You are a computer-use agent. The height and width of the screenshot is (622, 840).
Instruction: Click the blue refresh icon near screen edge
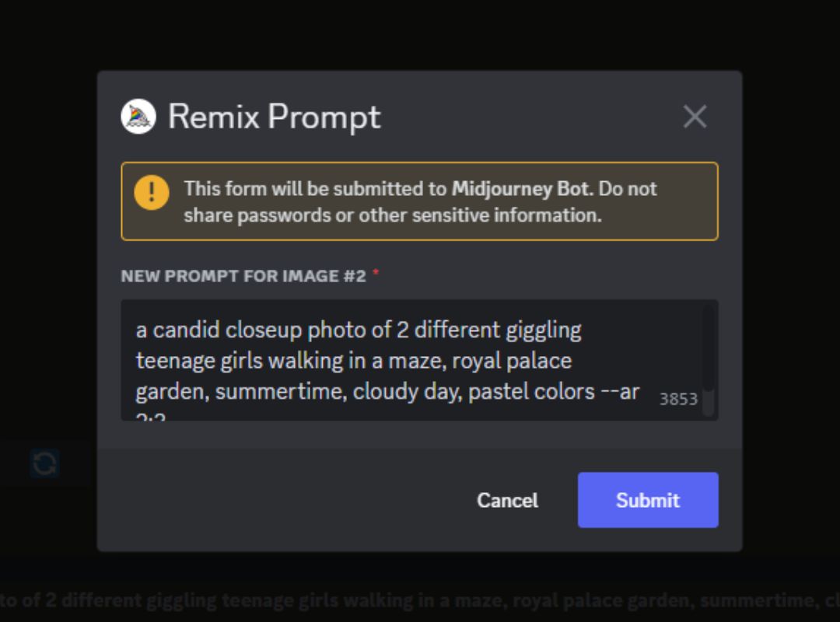pyautogui.click(x=44, y=462)
